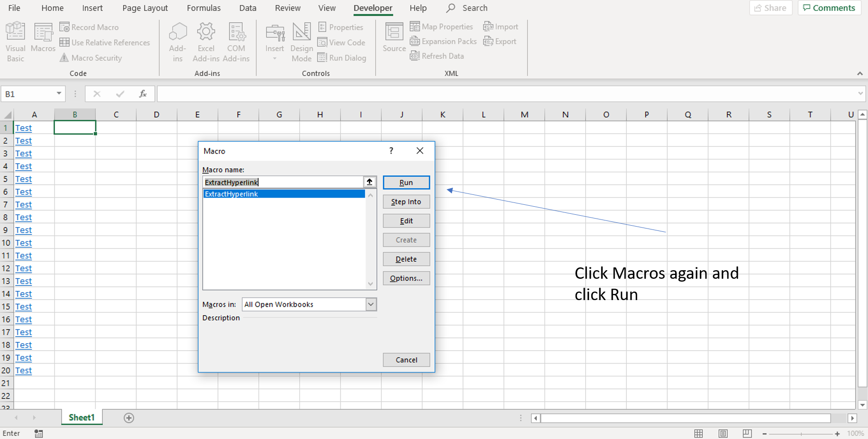The image size is (868, 439).
Task: Run the ExtractHyperlink macro
Action: coord(406,183)
